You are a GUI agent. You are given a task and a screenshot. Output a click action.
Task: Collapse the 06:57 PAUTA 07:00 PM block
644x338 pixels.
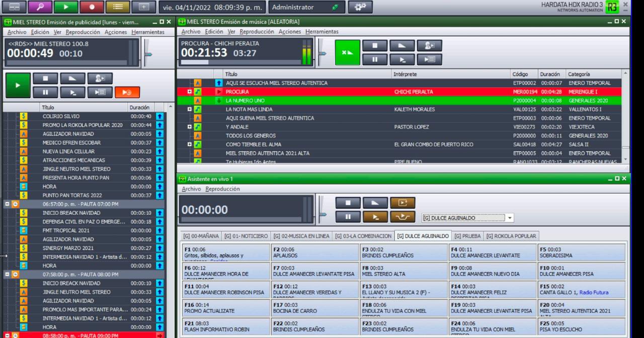pyautogui.click(x=7, y=204)
